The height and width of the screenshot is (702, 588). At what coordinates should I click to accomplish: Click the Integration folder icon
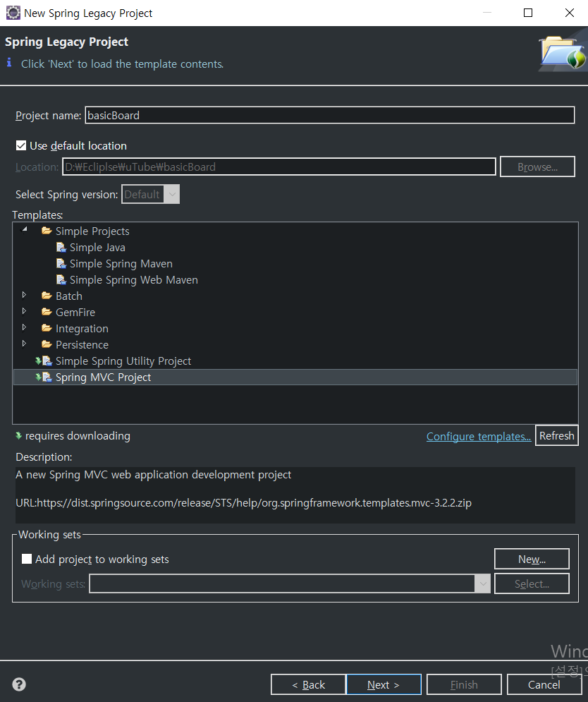[x=47, y=328]
